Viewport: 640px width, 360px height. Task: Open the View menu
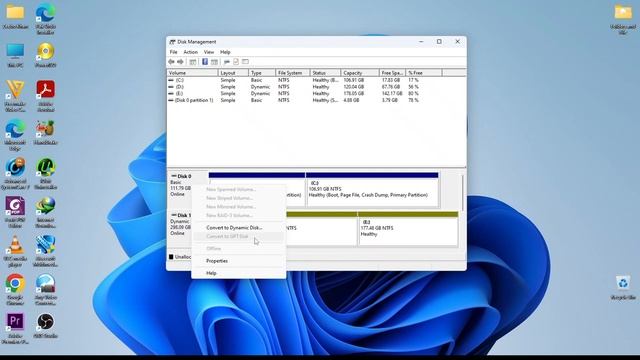click(209, 52)
